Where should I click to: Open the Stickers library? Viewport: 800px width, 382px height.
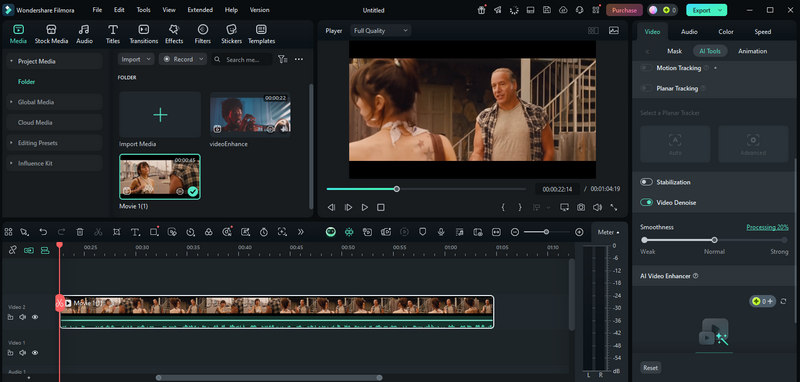(231, 34)
